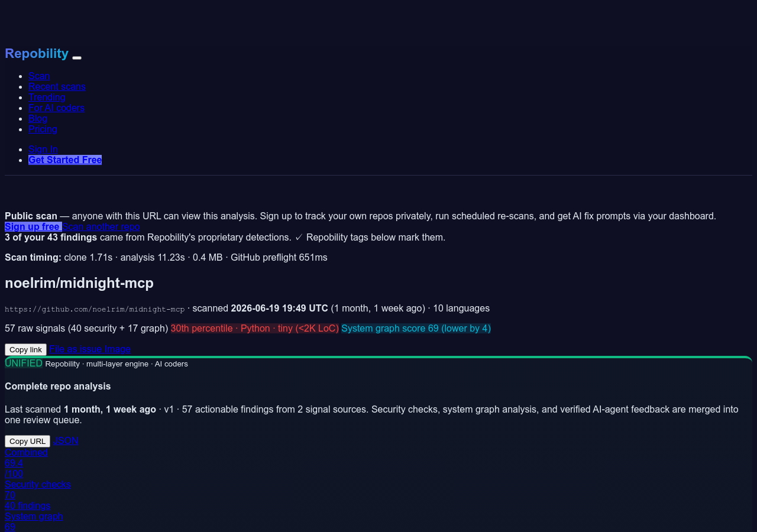Click the Sign In link
This screenshot has height=532, width=757.
pyautogui.click(x=43, y=149)
